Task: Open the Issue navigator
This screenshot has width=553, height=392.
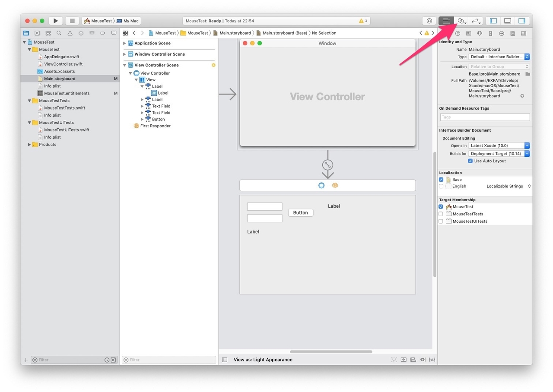Action: 70,33
